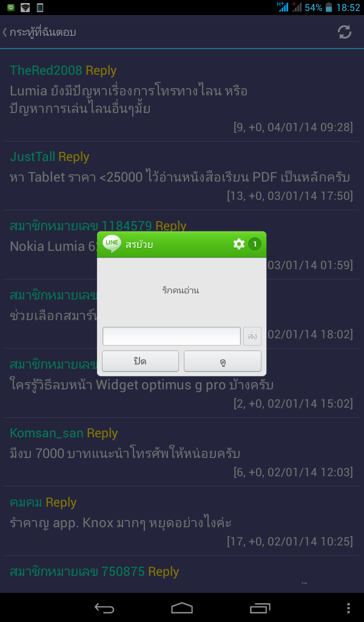Click the ดู button in popup
This screenshot has height=622, width=364.
pyautogui.click(x=223, y=361)
